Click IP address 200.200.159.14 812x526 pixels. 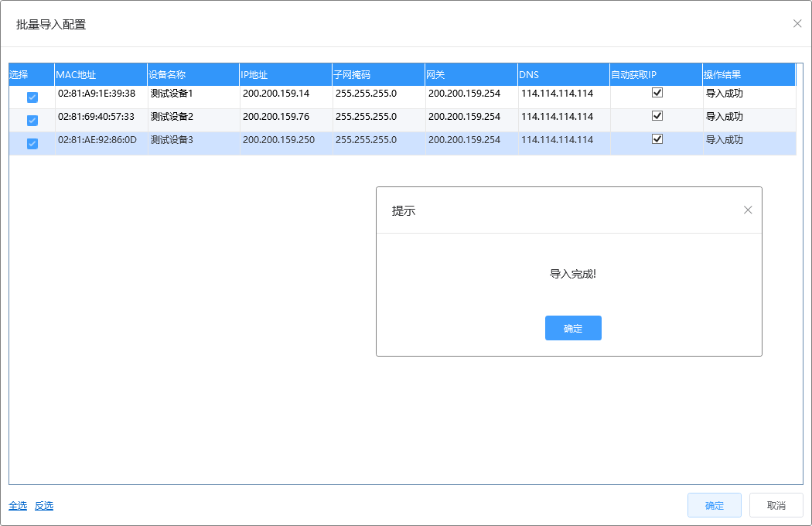(276, 94)
